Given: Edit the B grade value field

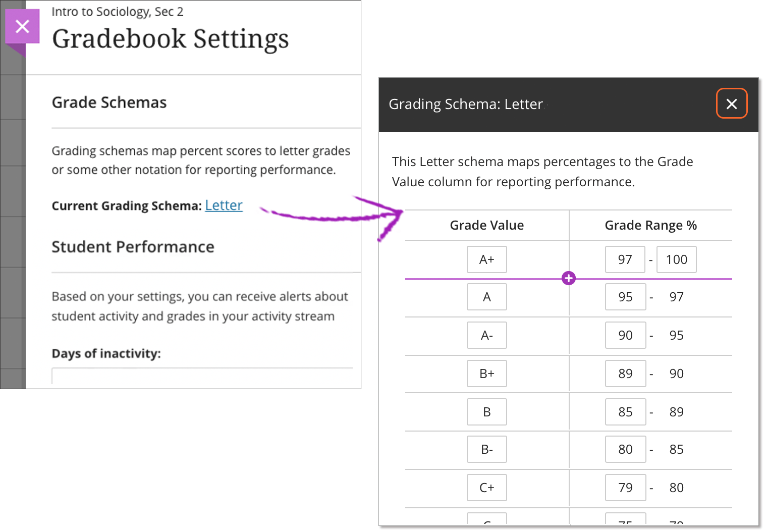Looking at the screenshot, I should click(x=486, y=412).
